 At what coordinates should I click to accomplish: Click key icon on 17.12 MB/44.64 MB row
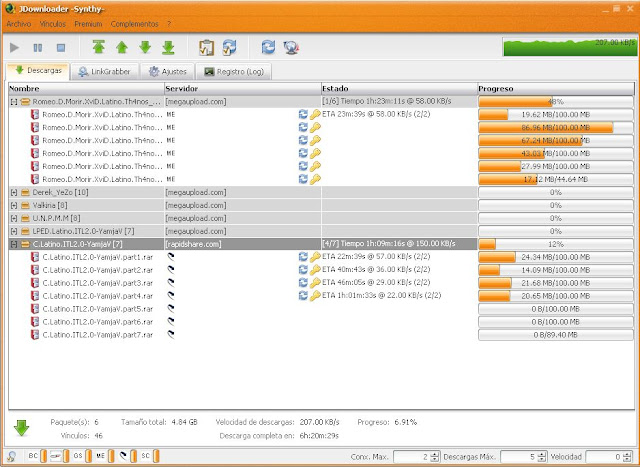pyautogui.click(x=315, y=179)
